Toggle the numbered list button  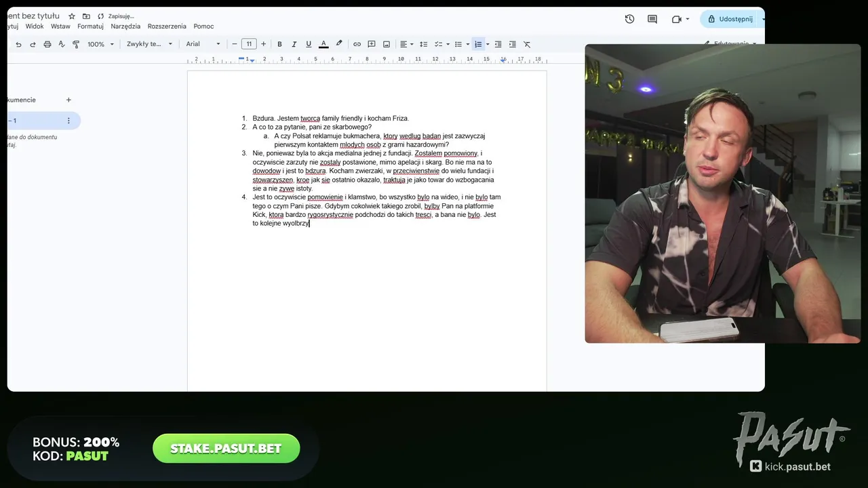(478, 44)
